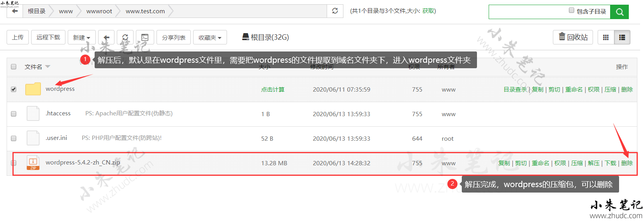Go to 根目录 breadcrumb item
644x221 pixels.
point(37,11)
